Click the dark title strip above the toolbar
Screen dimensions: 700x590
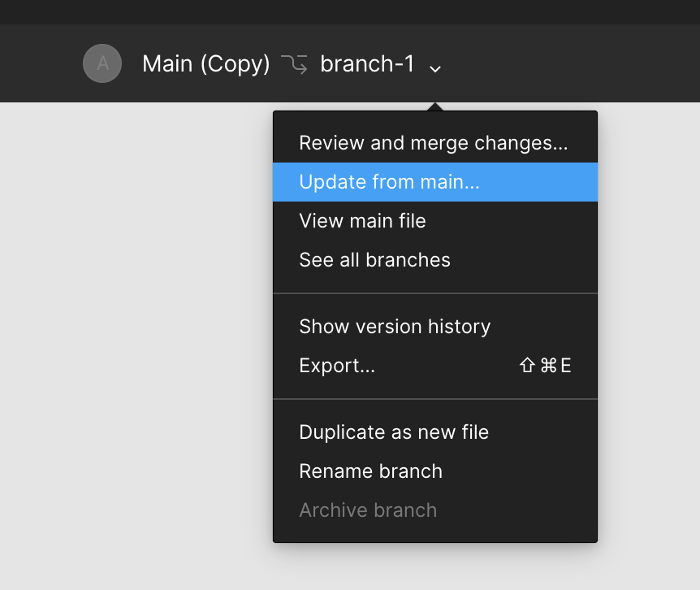point(350,12)
